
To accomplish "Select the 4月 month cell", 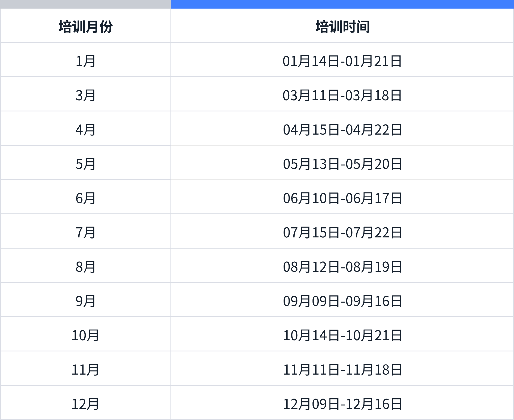I will (x=86, y=130).
